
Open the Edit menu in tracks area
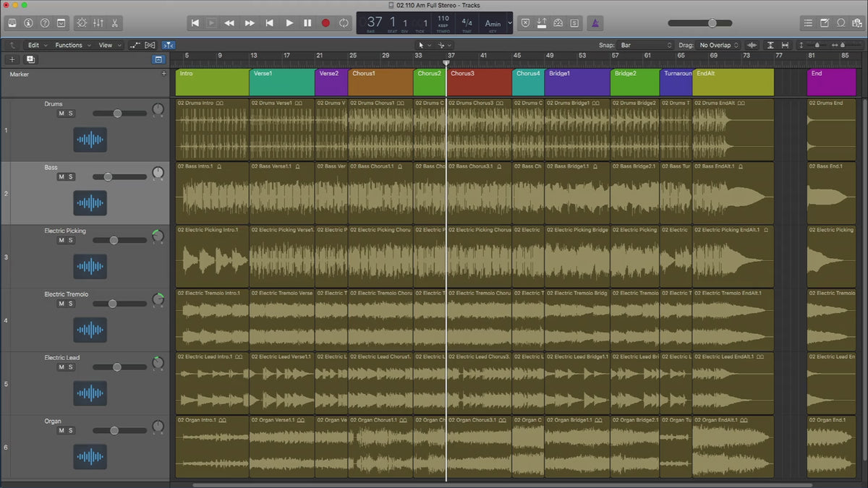[x=34, y=45]
